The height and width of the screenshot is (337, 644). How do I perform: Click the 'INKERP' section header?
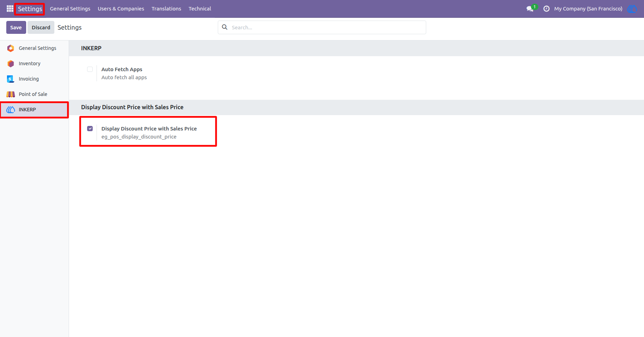tap(91, 48)
